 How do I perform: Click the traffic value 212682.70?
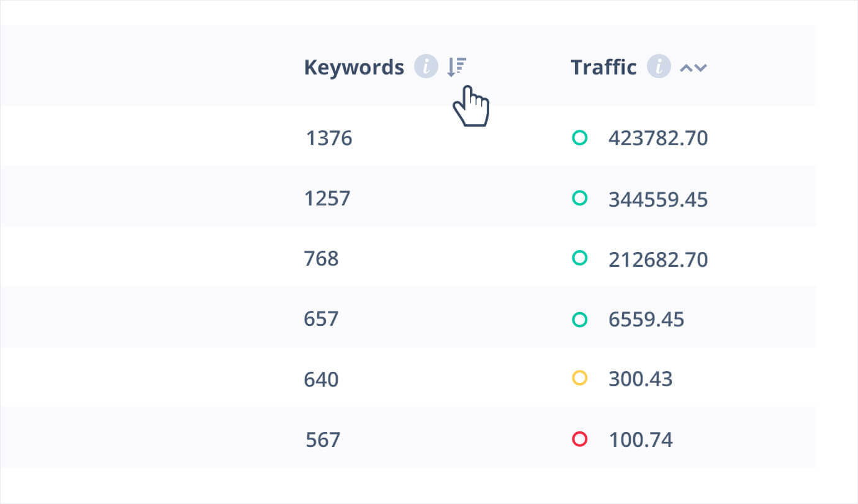pos(658,259)
